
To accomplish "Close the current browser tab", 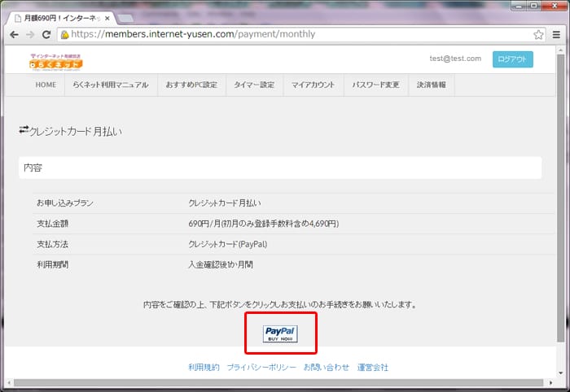I will pyautogui.click(x=107, y=18).
